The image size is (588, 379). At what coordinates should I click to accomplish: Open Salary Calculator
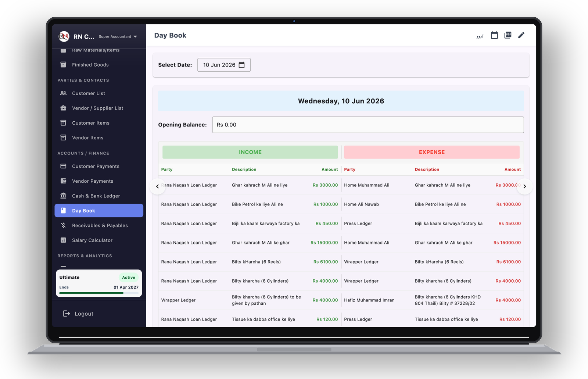tap(99, 240)
